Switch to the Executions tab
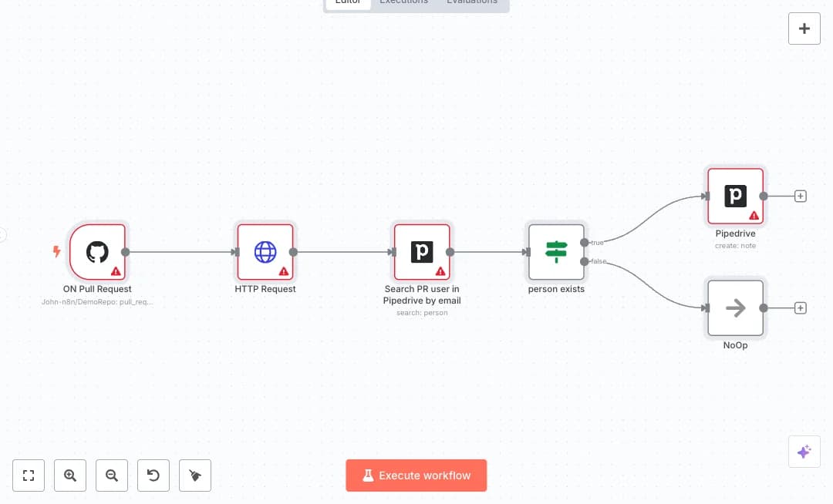The height and width of the screenshot is (504, 833). [403, 2]
